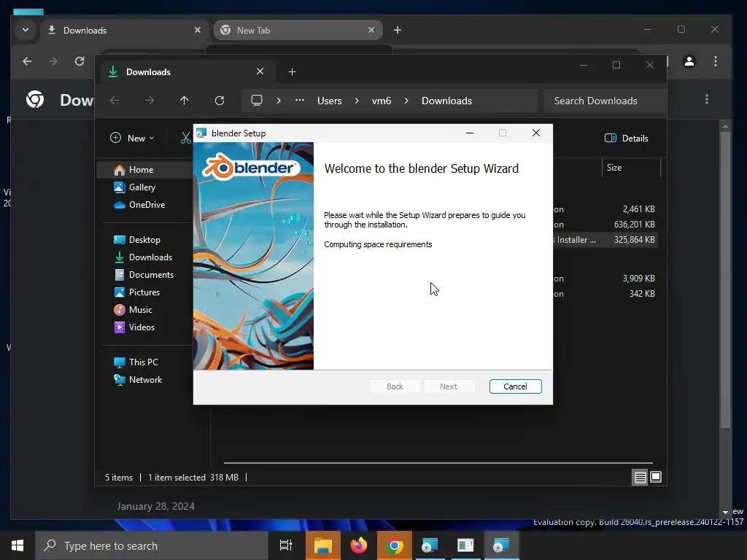Close the File Explorer Downloads tab
Viewport: 747px width, 560px height.
click(x=260, y=71)
